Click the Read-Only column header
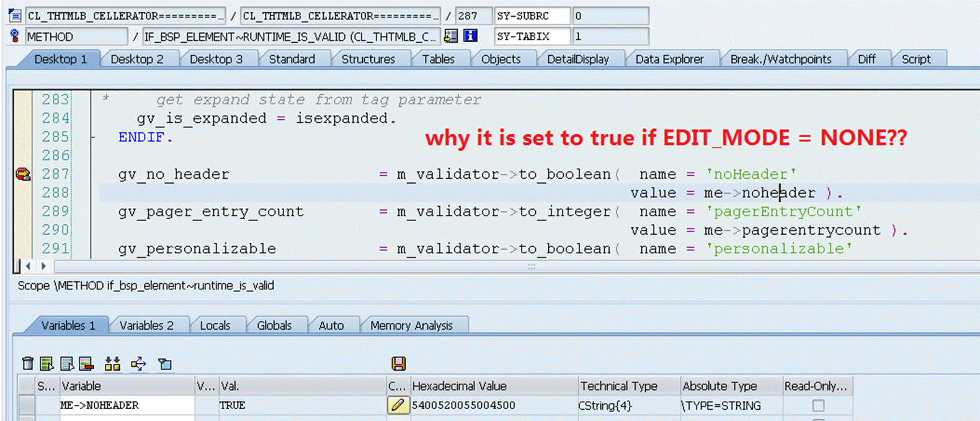 [x=817, y=386]
